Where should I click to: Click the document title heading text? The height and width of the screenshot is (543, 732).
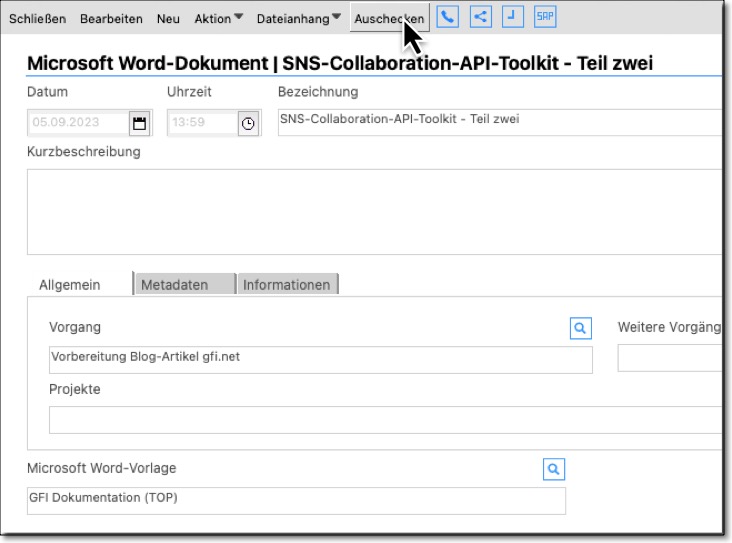(x=340, y=63)
